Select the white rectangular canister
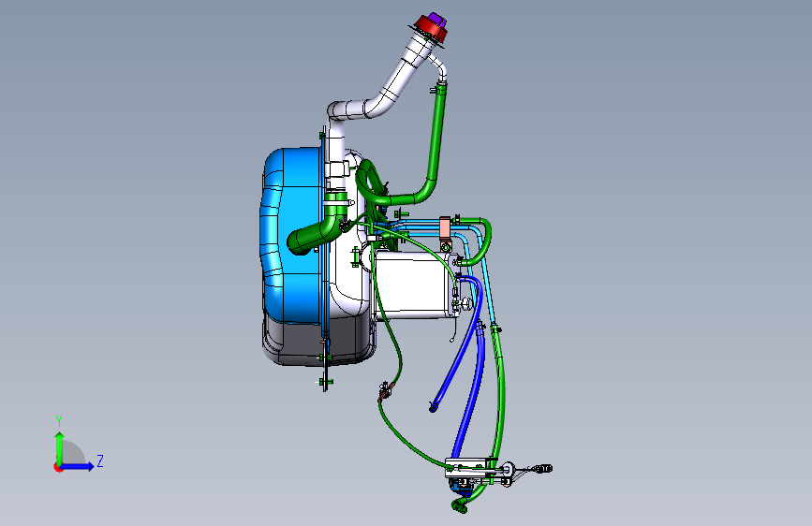This screenshot has height=526, width=812. pyautogui.click(x=414, y=285)
